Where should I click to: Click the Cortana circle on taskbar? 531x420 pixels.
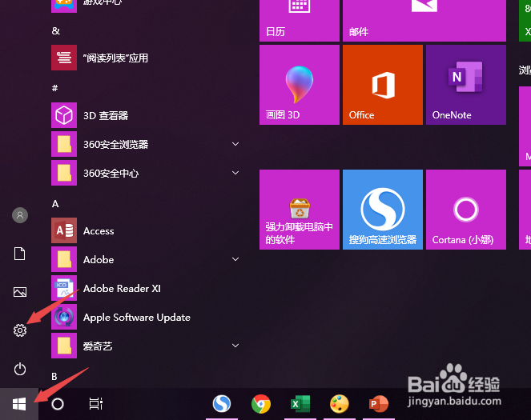pos(58,404)
